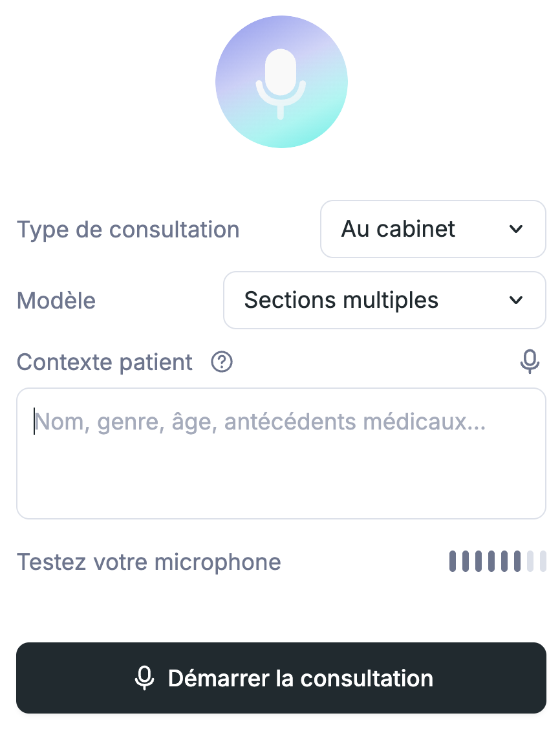The height and width of the screenshot is (753, 560).
Task: Click the microphone level meter
Action: (498, 562)
